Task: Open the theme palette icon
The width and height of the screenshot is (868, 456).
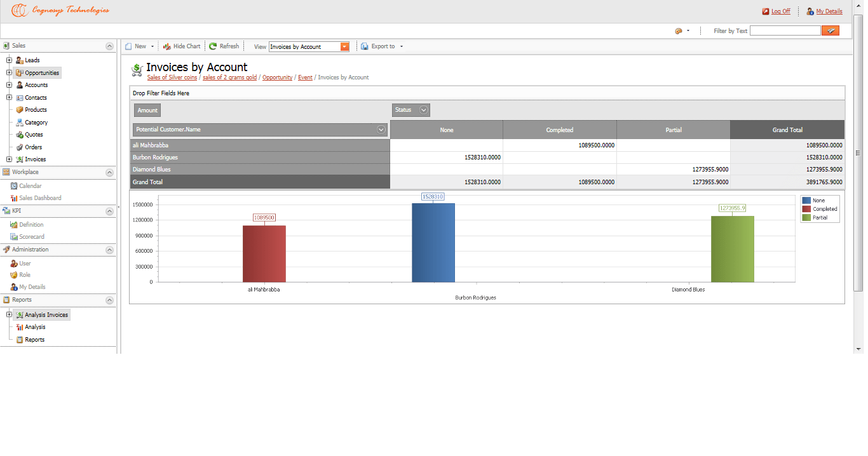Action: click(678, 30)
